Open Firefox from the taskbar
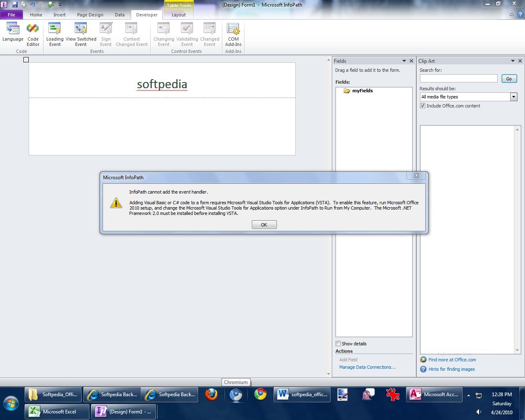 point(211,395)
